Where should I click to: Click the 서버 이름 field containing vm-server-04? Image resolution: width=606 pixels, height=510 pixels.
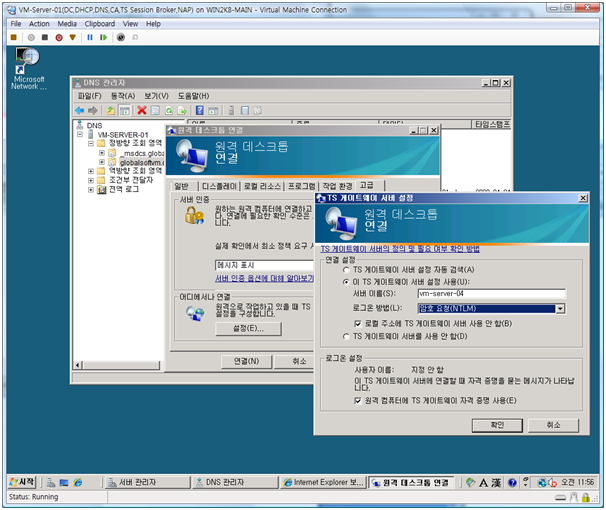[x=492, y=294]
